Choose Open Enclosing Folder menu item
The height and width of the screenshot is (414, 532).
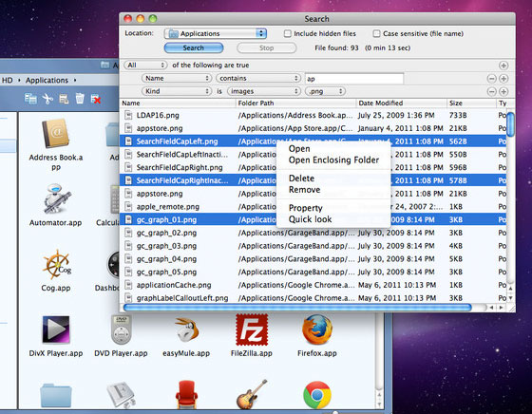click(333, 160)
